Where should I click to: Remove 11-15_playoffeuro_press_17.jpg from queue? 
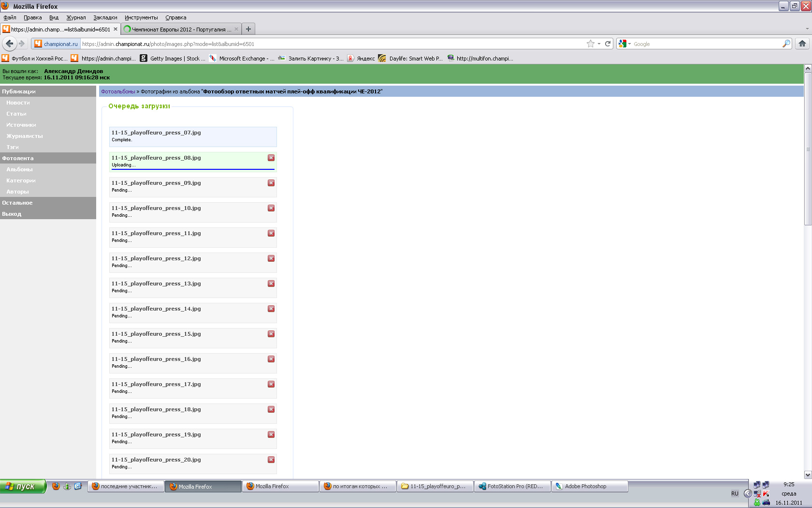pyautogui.click(x=271, y=384)
